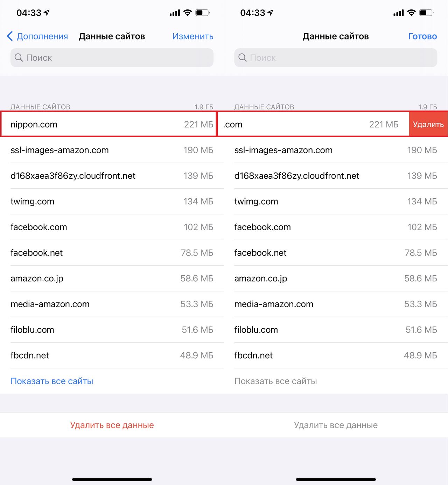Image resolution: width=448 pixels, height=485 pixels.
Task: Tap the battery icon in right status bar
Action: click(x=426, y=13)
